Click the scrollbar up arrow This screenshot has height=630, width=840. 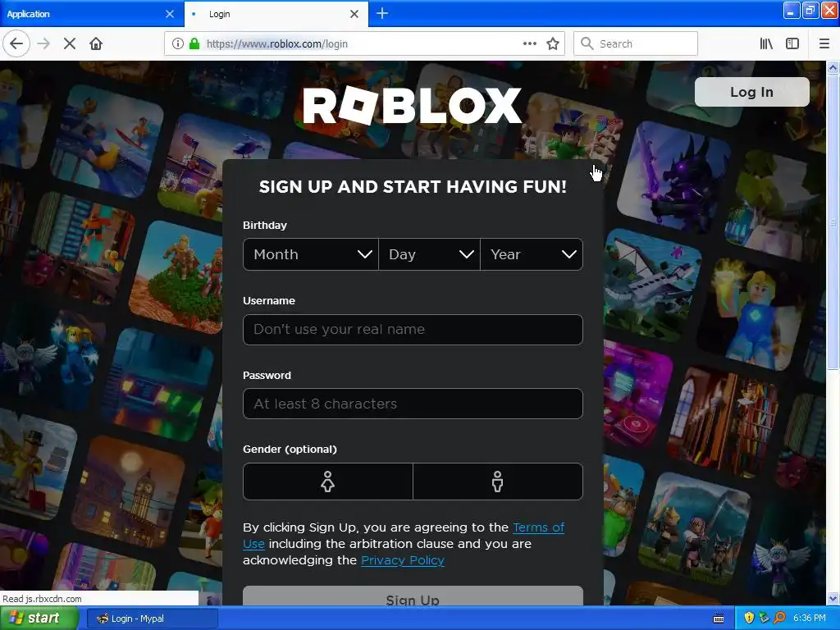tap(833, 67)
